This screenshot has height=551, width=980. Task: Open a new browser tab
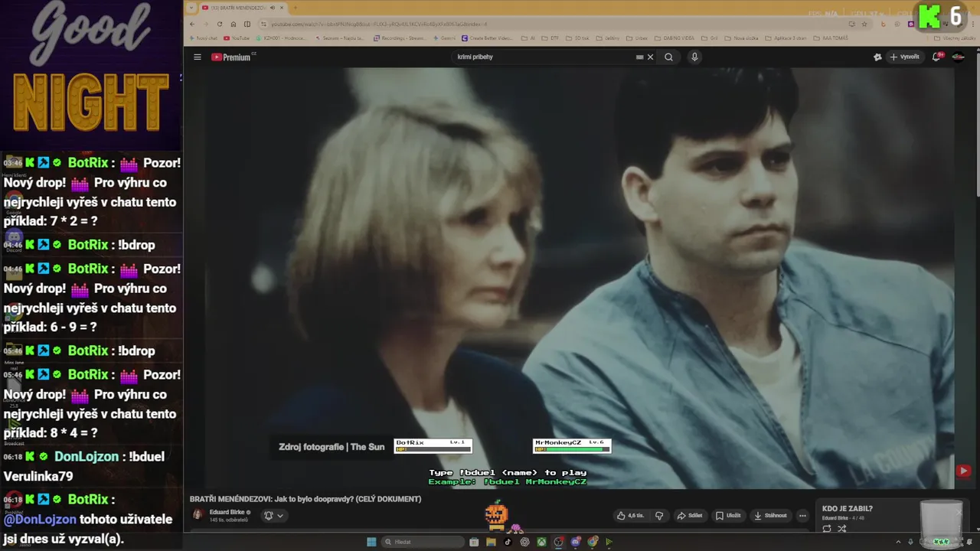point(295,8)
